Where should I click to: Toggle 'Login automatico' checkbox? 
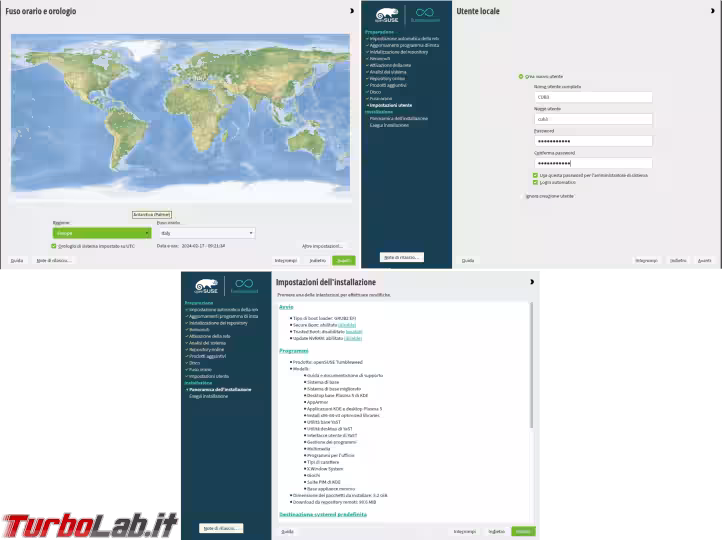tap(535, 182)
